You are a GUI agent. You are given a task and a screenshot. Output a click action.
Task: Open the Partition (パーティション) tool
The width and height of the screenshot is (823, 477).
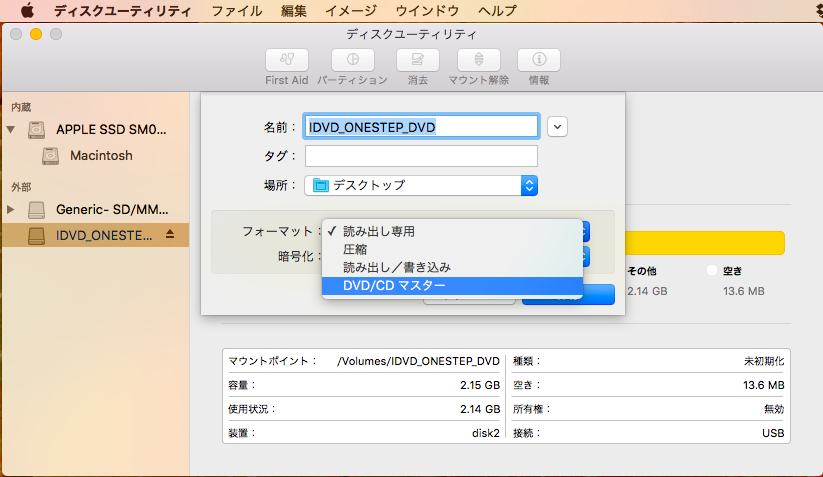pos(353,60)
